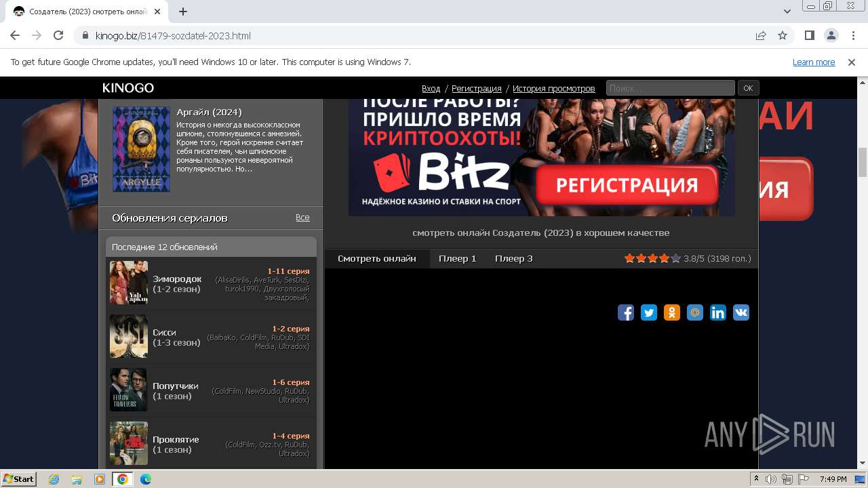Open the taskbar clock 7:49 PM
Image resolution: width=868 pixels, height=488 pixels.
tap(833, 479)
